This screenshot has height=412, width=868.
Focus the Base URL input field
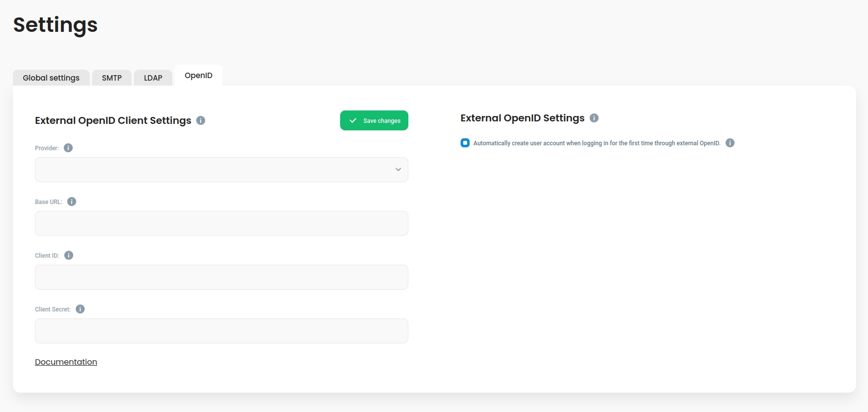[221, 223]
